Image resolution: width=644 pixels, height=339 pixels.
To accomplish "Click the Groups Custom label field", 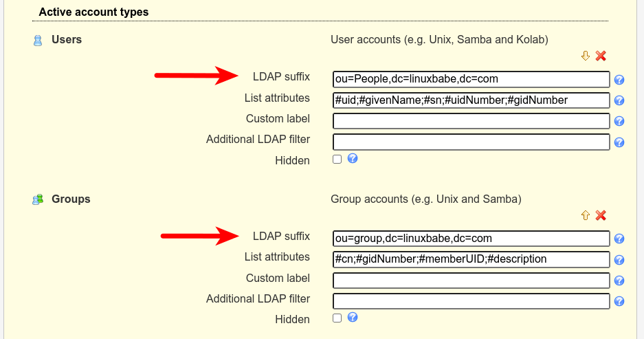I will click(471, 281).
